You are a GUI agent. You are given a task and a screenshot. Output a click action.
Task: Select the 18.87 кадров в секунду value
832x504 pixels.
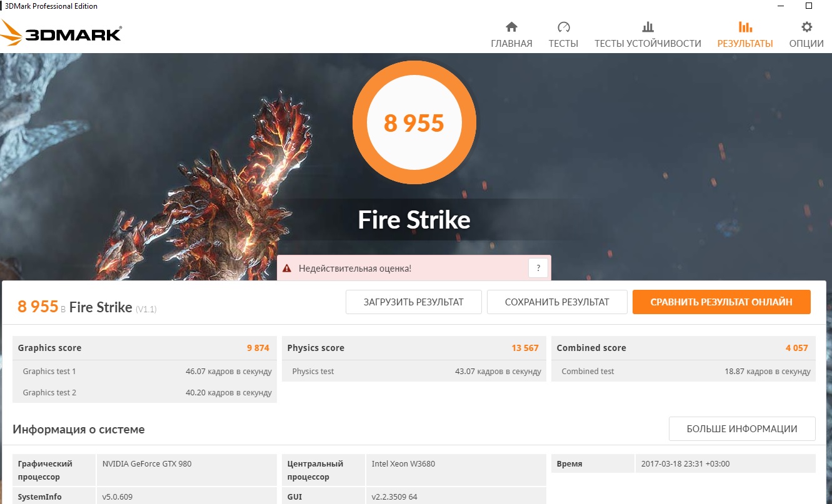[768, 372]
